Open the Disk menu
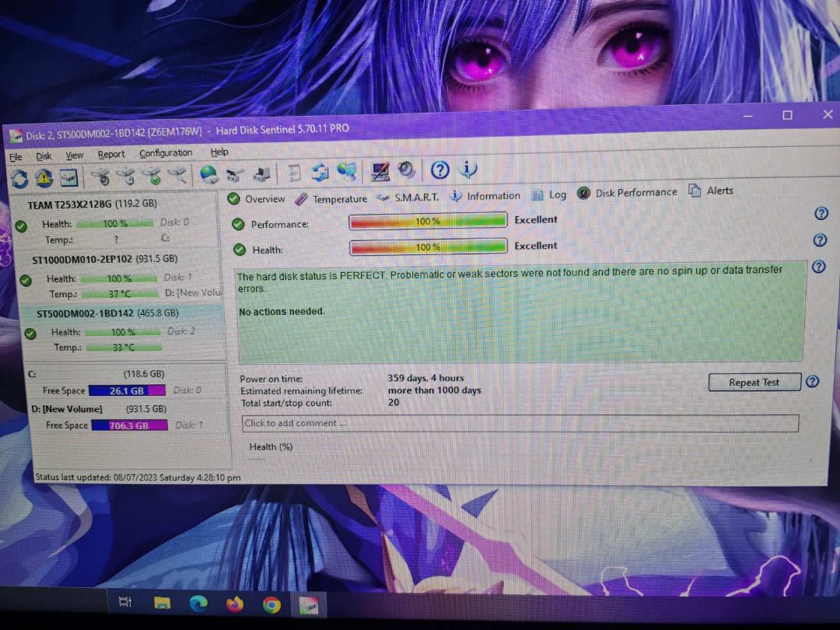 point(44,156)
